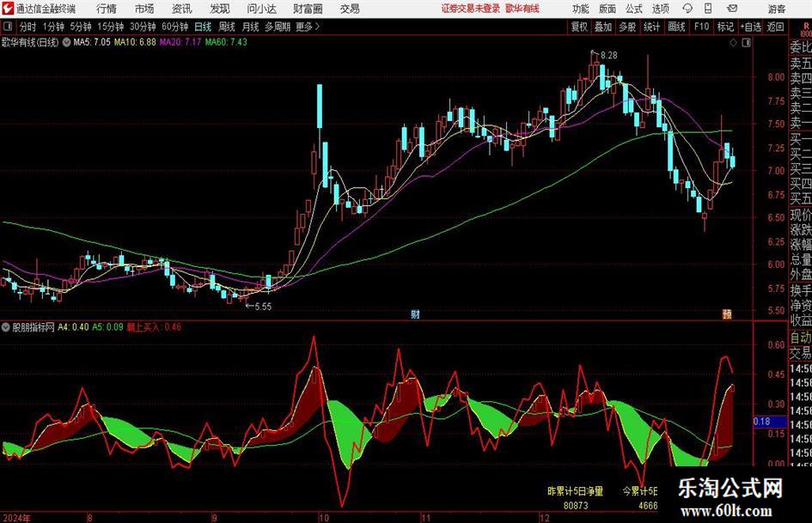Image resolution: width=812 pixels, height=523 pixels.
Task: Click the MA10: 6.88 value label
Action: coord(135,42)
